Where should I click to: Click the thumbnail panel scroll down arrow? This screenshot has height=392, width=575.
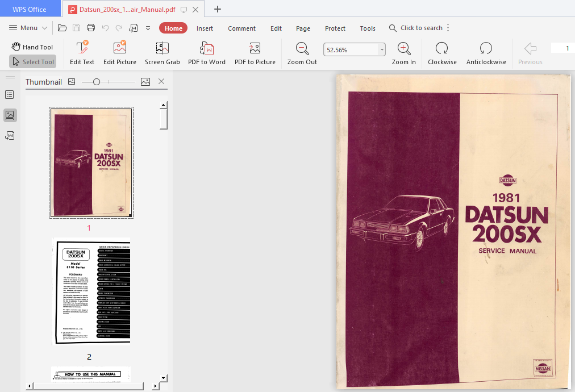tap(164, 378)
